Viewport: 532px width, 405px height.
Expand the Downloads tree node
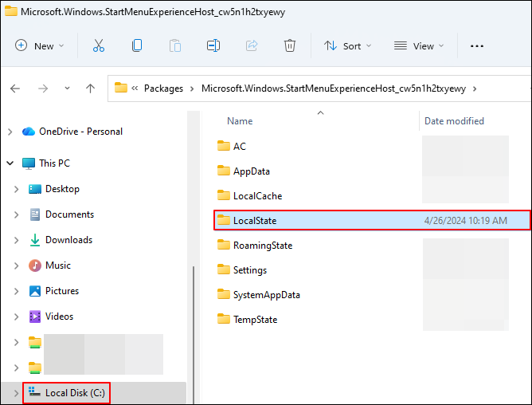[x=16, y=240]
